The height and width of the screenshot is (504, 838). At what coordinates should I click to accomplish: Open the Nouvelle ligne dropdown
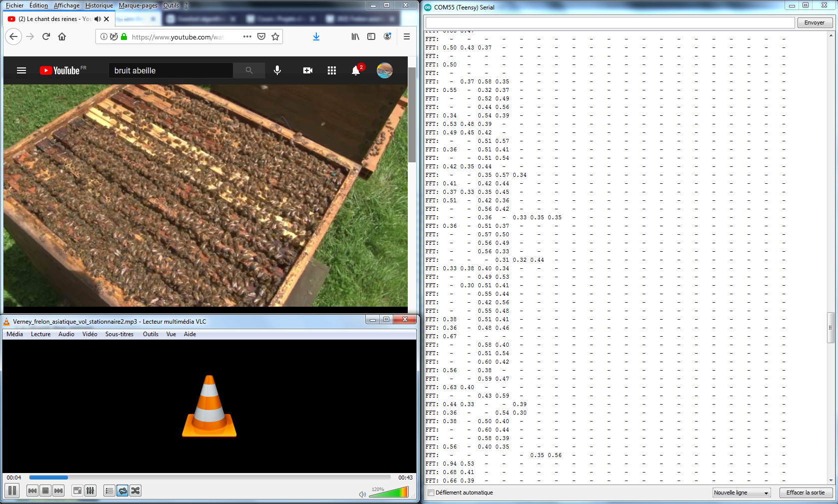[x=741, y=493]
